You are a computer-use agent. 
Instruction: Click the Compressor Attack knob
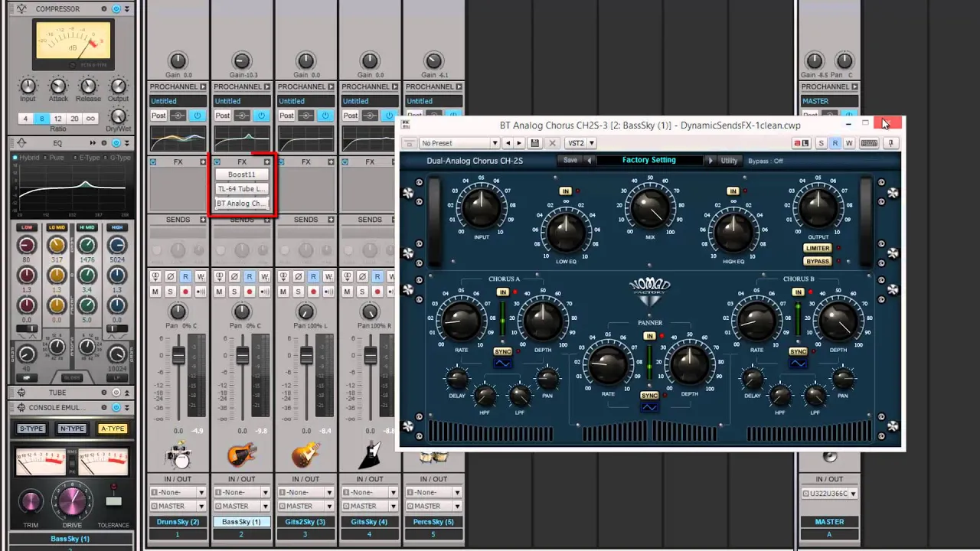(58, 86)
